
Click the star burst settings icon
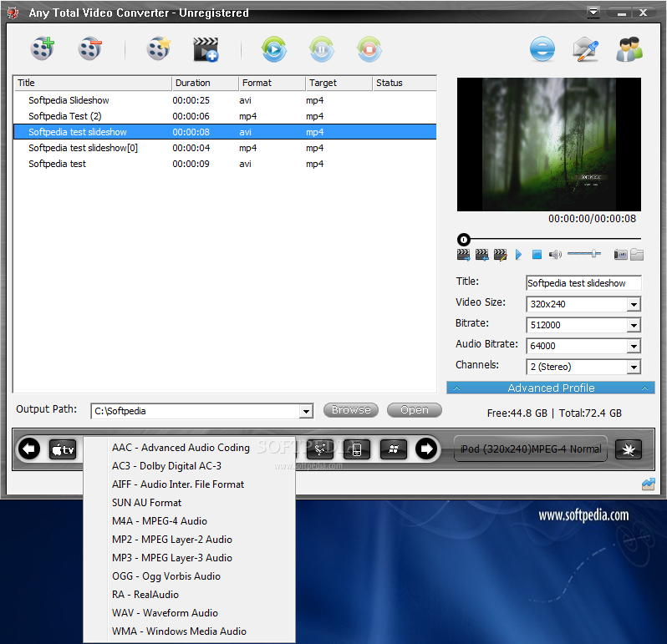(x=629, y=449)
